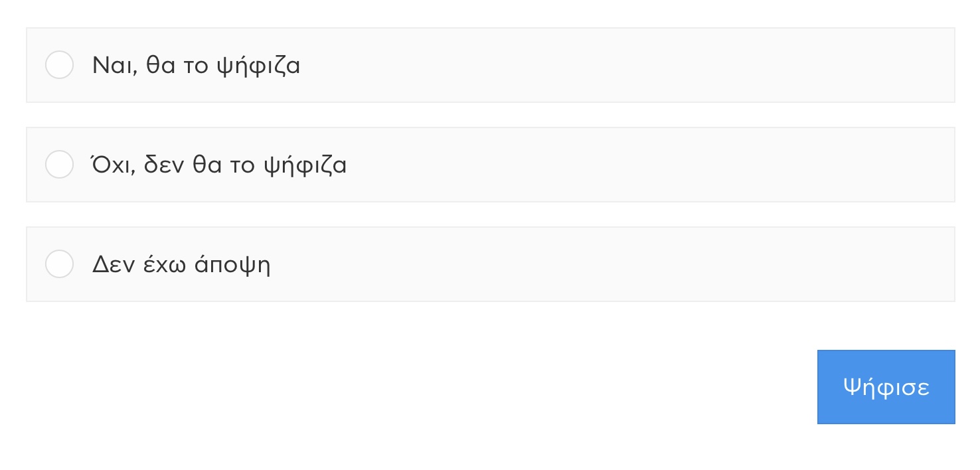Select the radio button for "Δεν έχω άποψη"
This screenshot has height=470, width=980.
[59, 264]
